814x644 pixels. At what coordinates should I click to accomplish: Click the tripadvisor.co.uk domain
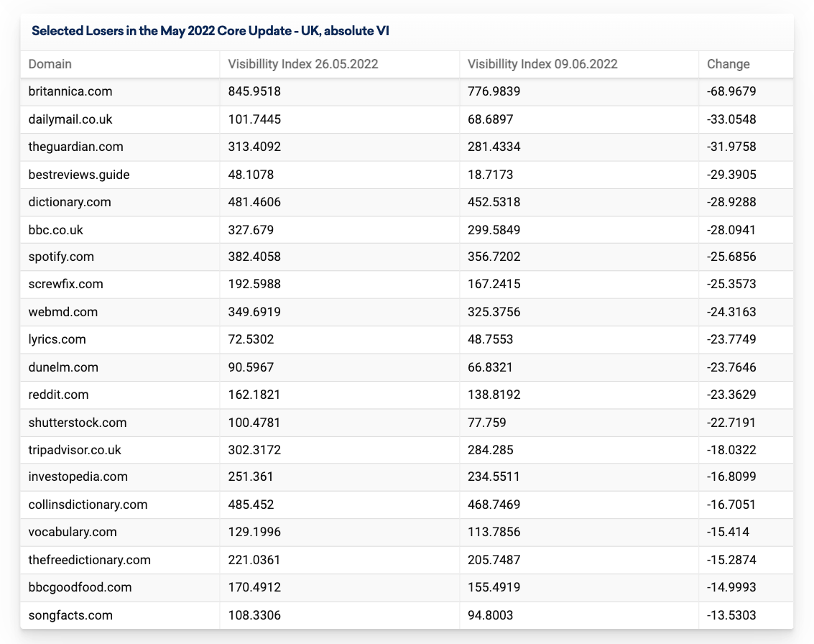75,450
